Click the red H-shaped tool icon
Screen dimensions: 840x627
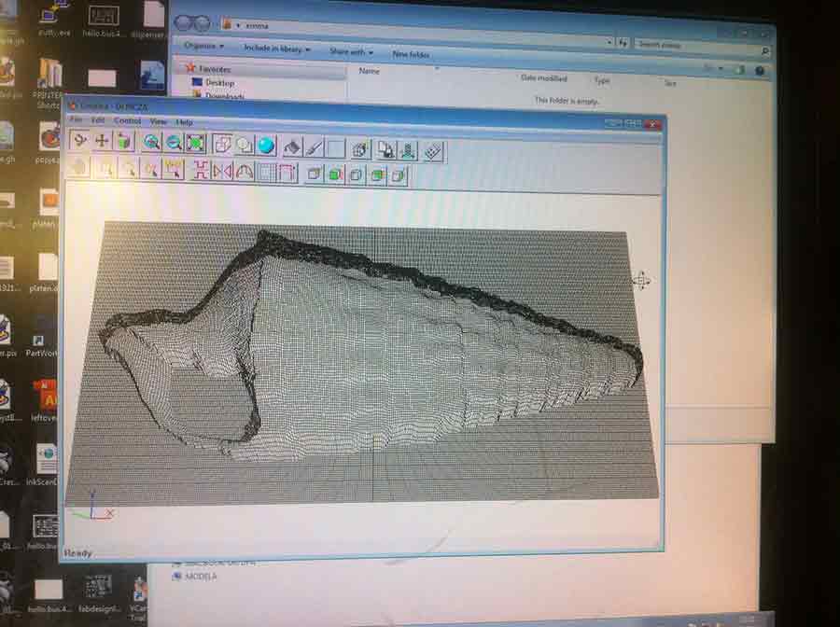(x=201, y=170)
